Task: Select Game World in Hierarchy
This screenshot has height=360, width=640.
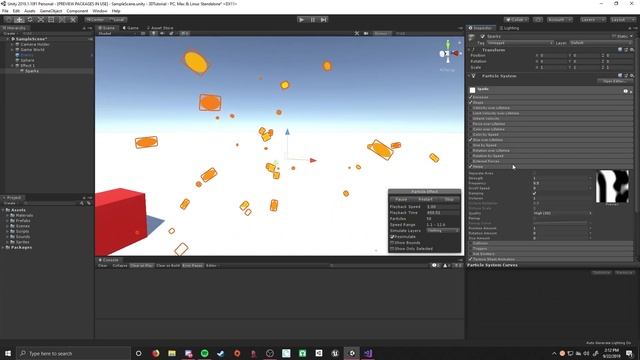Action: [x=32, y=49]
